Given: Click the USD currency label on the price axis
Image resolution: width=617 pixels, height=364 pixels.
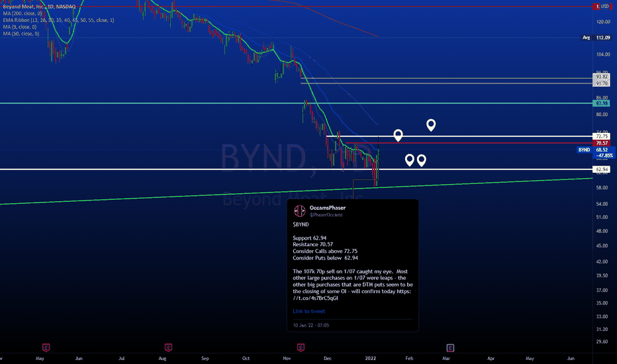Looking at the screenshot, I should coord(604,7).
